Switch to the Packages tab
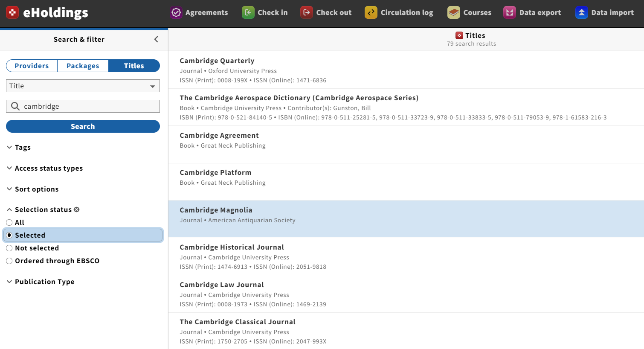 point(83,66)
